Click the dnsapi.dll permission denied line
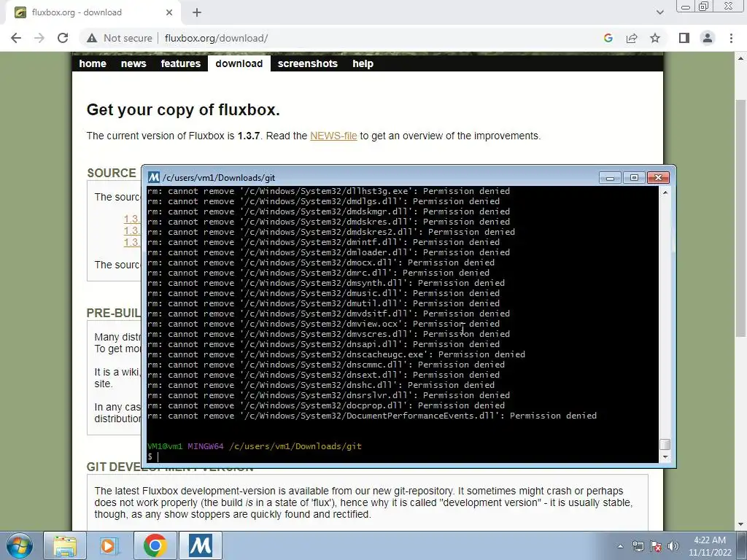The width and height of the screenshot is (747, 560). pos(323,344)
